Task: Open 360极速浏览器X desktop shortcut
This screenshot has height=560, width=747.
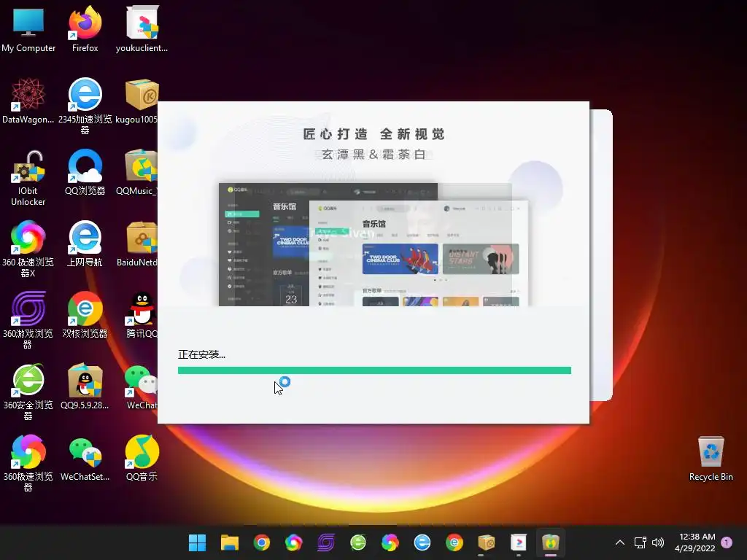Action: (x=28, y=249)
